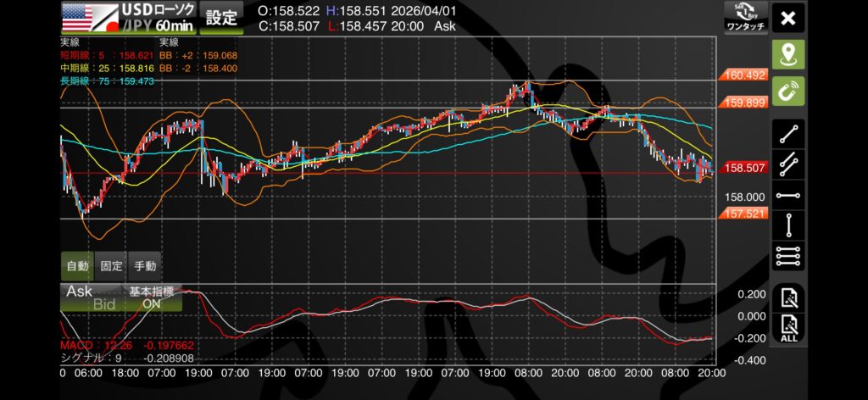Close the chart with X button
868x400 pixels.
(788, 18)
